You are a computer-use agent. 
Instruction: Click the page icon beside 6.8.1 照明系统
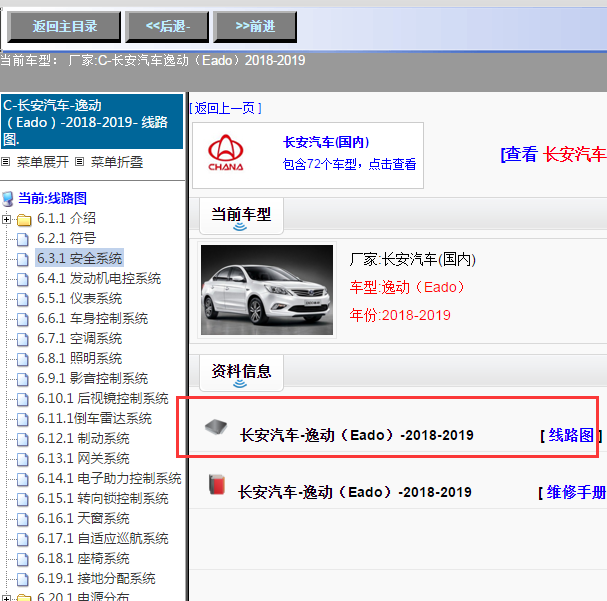[23, 360]
